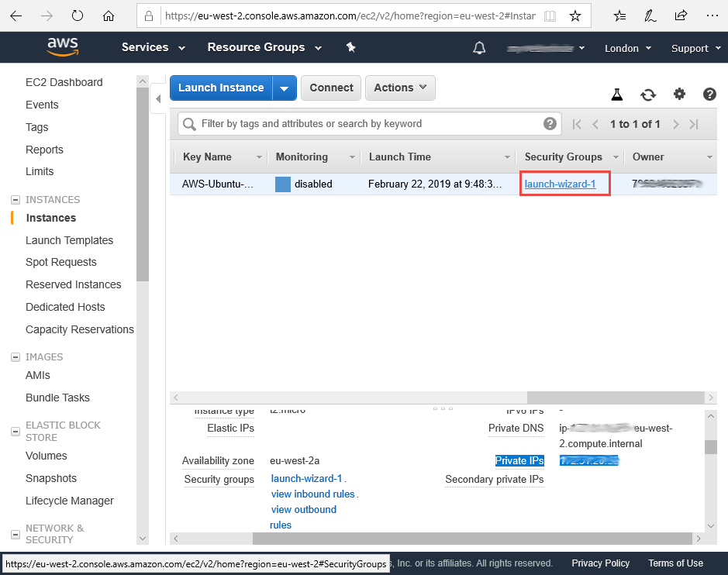Go to previous page of results
The height and width of the screenshot is (575, 728).
(x=595, y=124)
